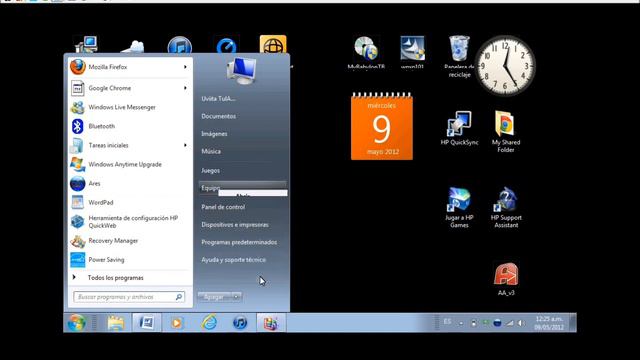Viewport: 640px width, 360px height.
Task: Open Herramienta de configuración HP QuickWeb
Action: tap(129, 222)
